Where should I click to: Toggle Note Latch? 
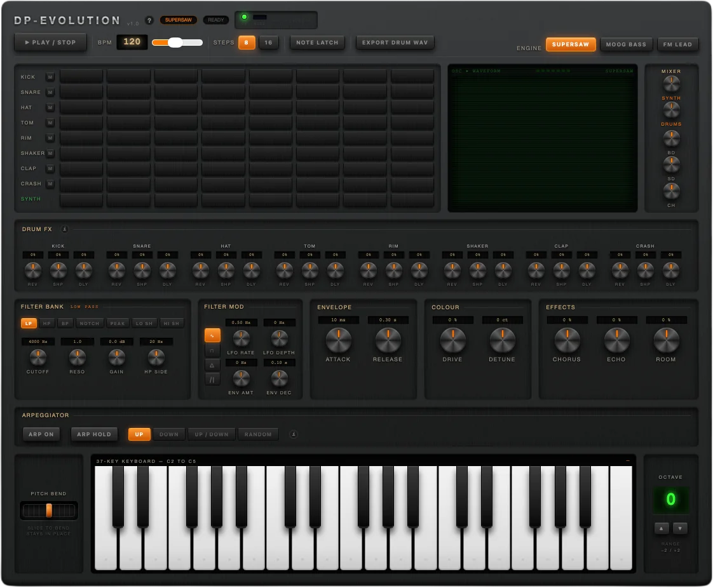(x=317, y=43)
